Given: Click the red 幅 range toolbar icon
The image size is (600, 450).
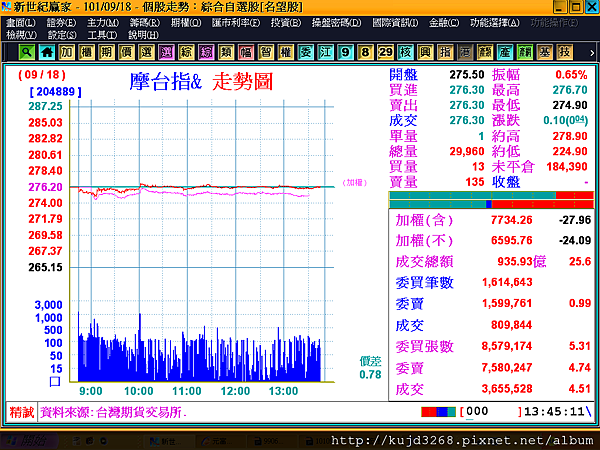Looking at the screenshot, I should pyautogui.click(x=246, y=52).
